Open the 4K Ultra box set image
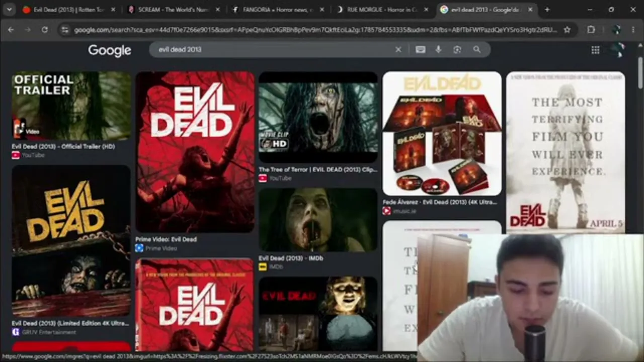Screen dimensions: 644x362 442,133
